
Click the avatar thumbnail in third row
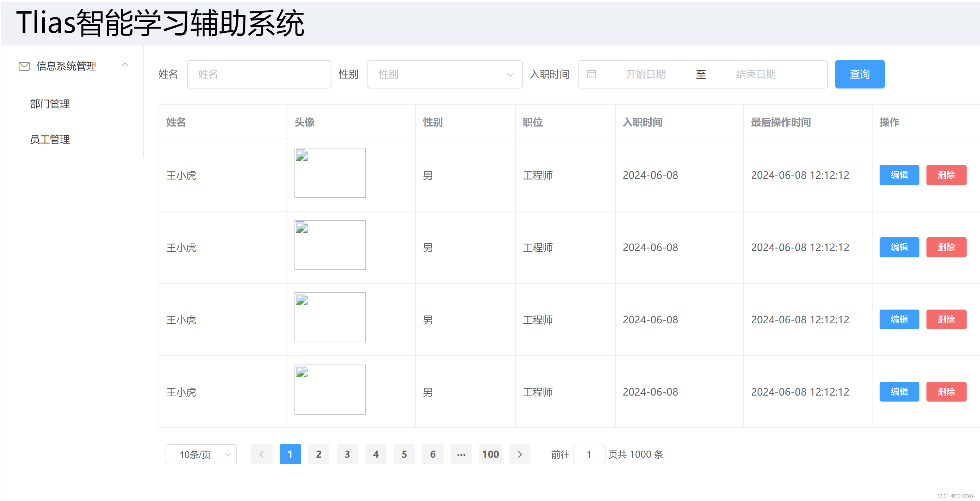[330, 318]
